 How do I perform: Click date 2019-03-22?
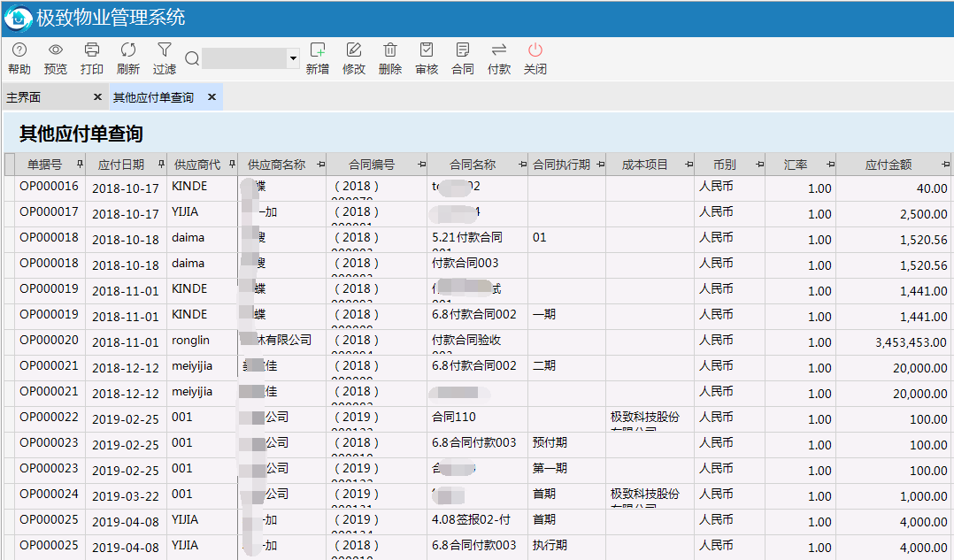[126, 496]
